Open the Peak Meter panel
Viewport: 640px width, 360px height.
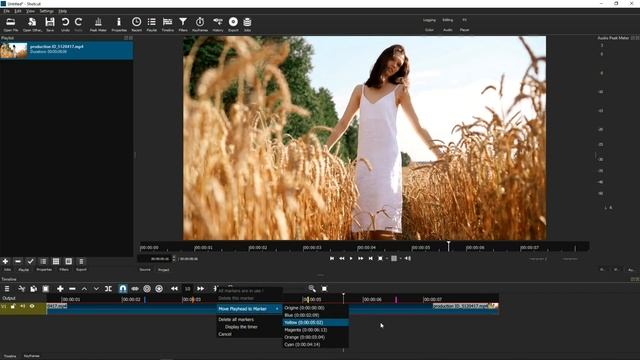98,24
